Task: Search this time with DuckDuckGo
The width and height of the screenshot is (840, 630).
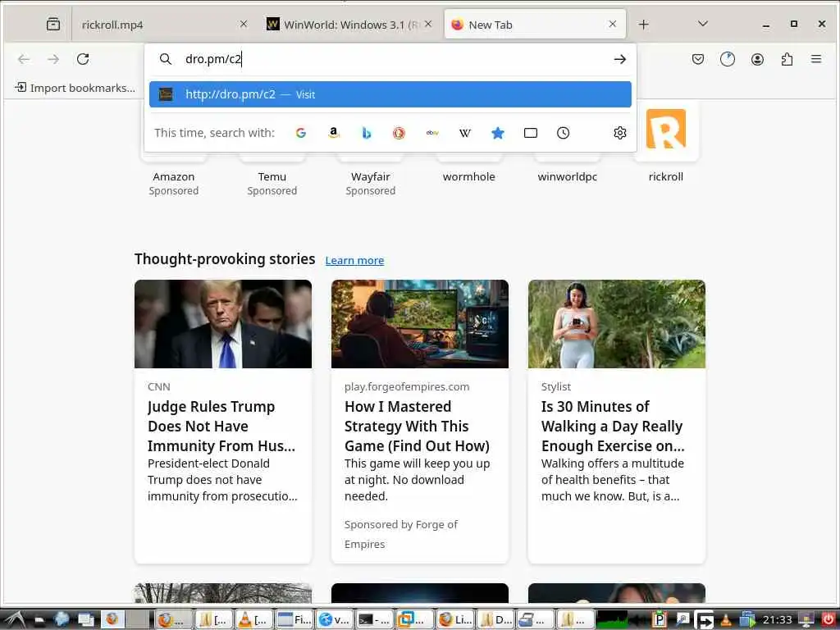Action: coord(399,133)
